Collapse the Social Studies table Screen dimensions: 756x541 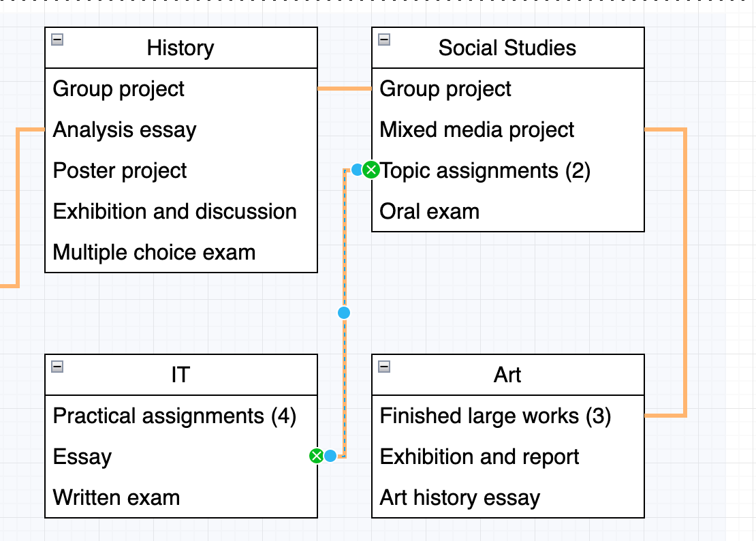tap(384, 39)
